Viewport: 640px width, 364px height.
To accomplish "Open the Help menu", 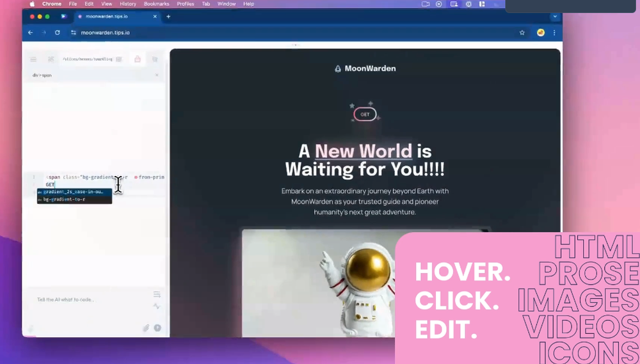I will (248, 4).
